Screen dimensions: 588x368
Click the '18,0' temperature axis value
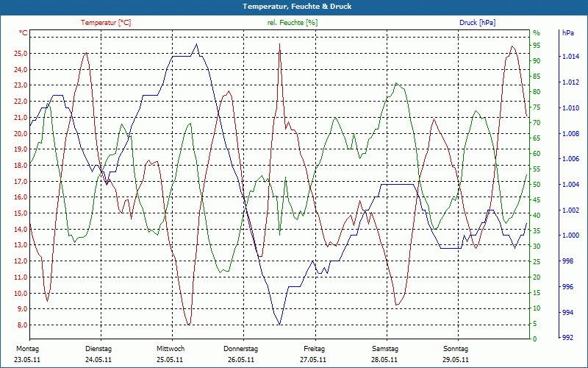tap(21, 165)
